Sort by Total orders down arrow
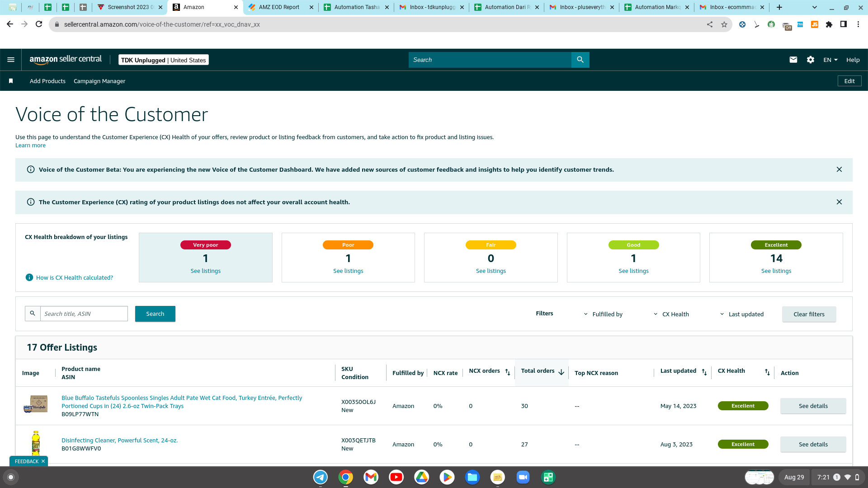 tap(561, 372)
